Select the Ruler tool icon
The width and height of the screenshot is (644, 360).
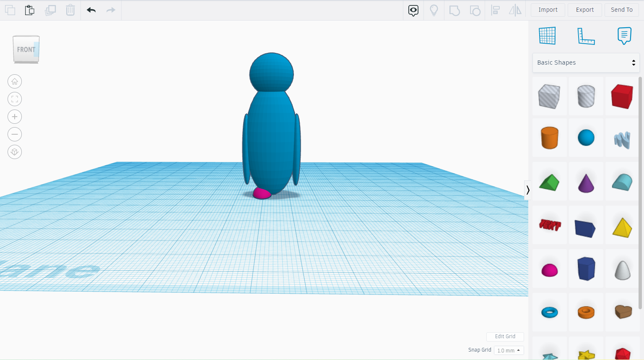point(586,37)
